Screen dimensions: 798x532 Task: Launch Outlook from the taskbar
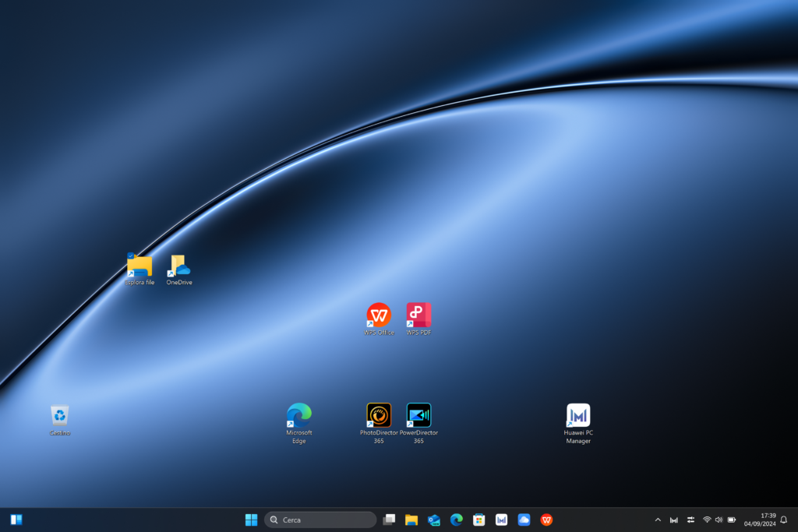pos(434,520)
